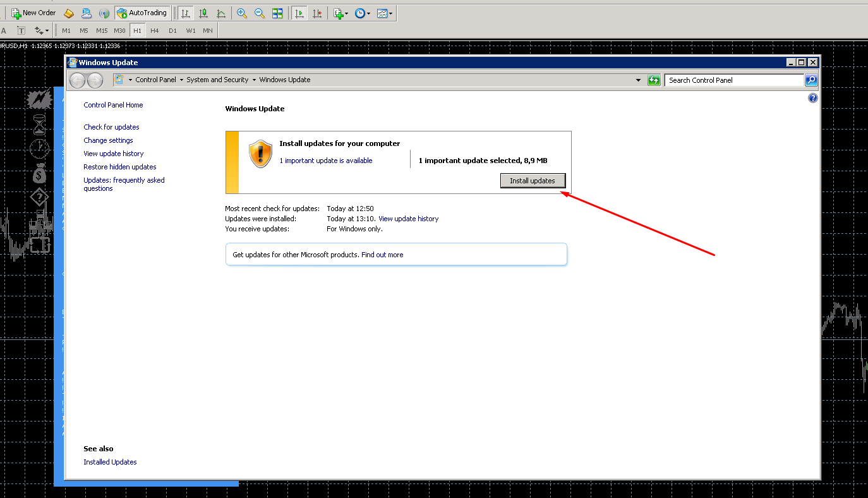Expand arrow before Control Panel breadcrumb

[130, 80]
